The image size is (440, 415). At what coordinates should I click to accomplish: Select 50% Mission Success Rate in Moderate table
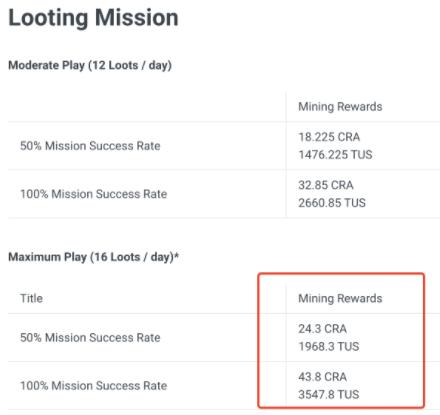pyautogui.click(x=90, y=146)
